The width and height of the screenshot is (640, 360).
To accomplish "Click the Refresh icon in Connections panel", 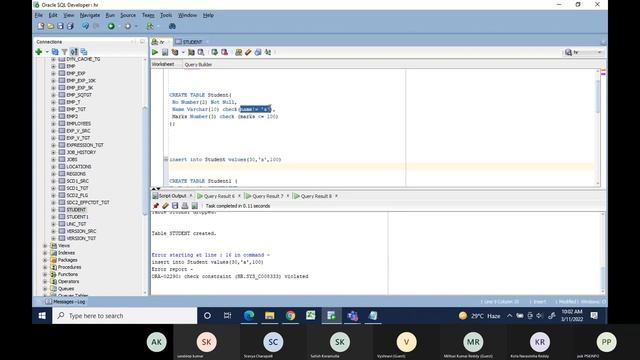I will [55, 52].
